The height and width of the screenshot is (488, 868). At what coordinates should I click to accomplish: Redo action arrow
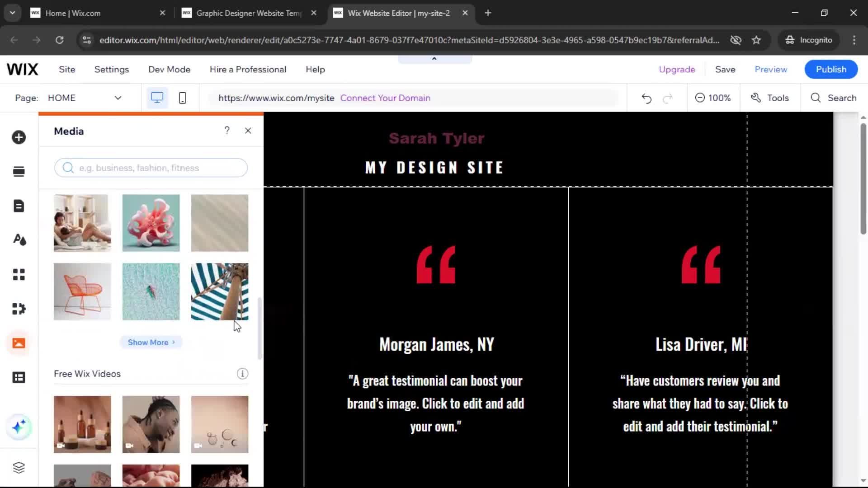point(668,98)
